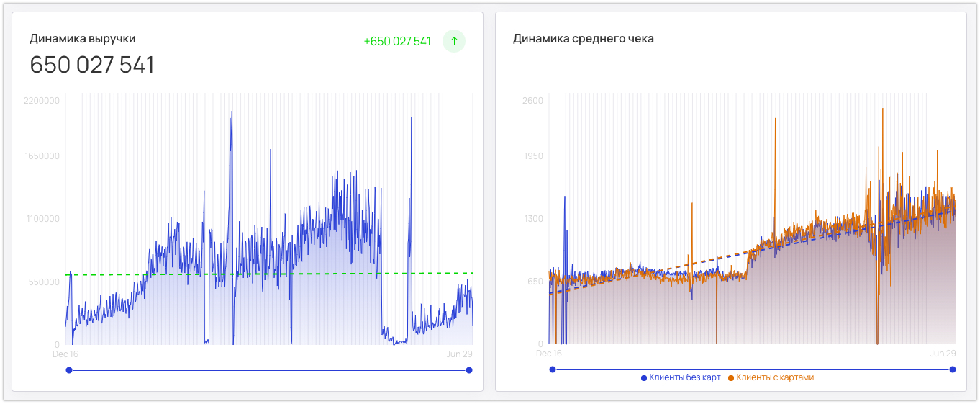
Task: Click Dec 16 label under revenue chart
Action: point(65,354)
